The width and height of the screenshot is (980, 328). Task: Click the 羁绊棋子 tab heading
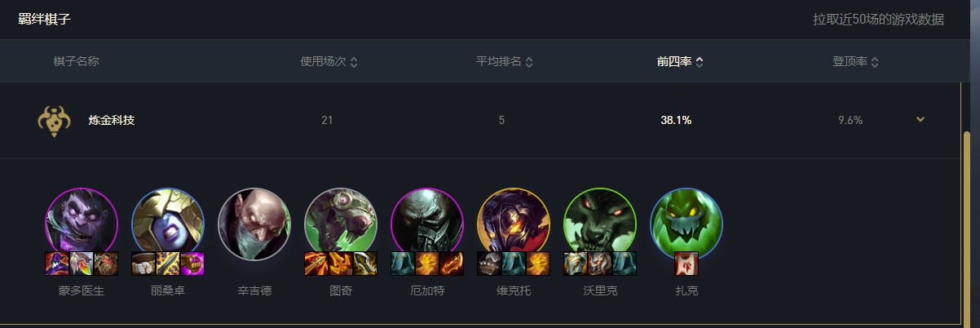point(45,19)
